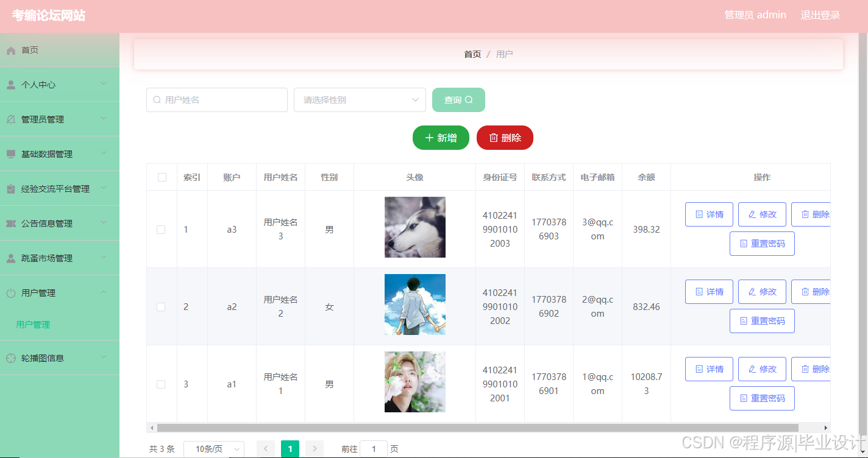This screenshot has width=868, height=458.
Task: Click the icon on a3 row's 重置密码 button
Action: [744, 244]
